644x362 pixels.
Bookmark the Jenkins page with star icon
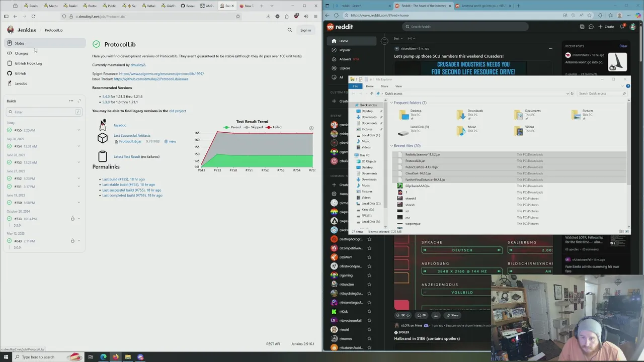point(238,16)
